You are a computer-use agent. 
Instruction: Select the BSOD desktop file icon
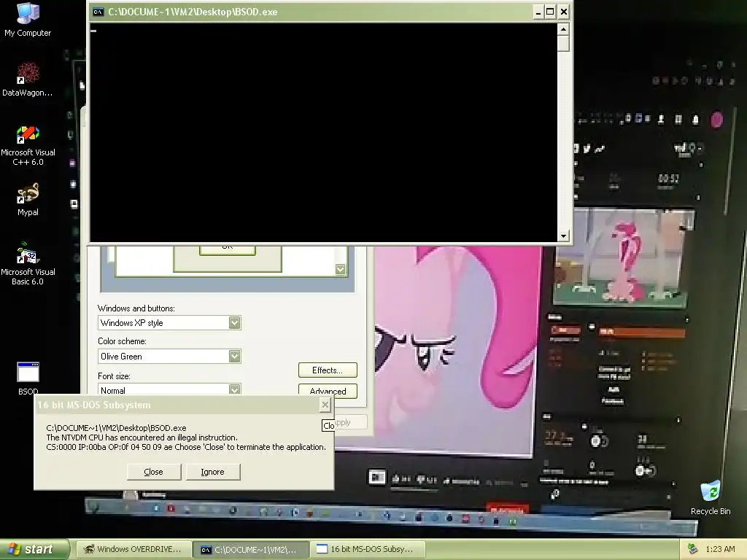28,378
